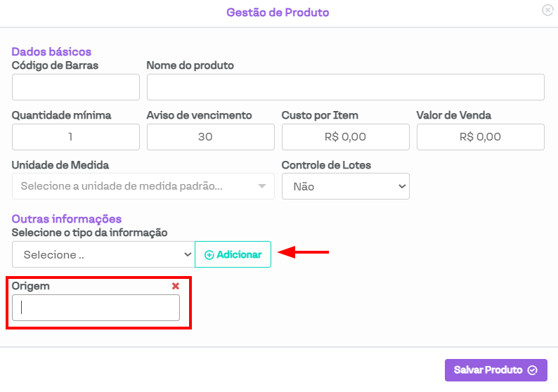The width and height of the screenshot is (558, 392).
Task: Click the Outras informações section heading
Action: 67,219
